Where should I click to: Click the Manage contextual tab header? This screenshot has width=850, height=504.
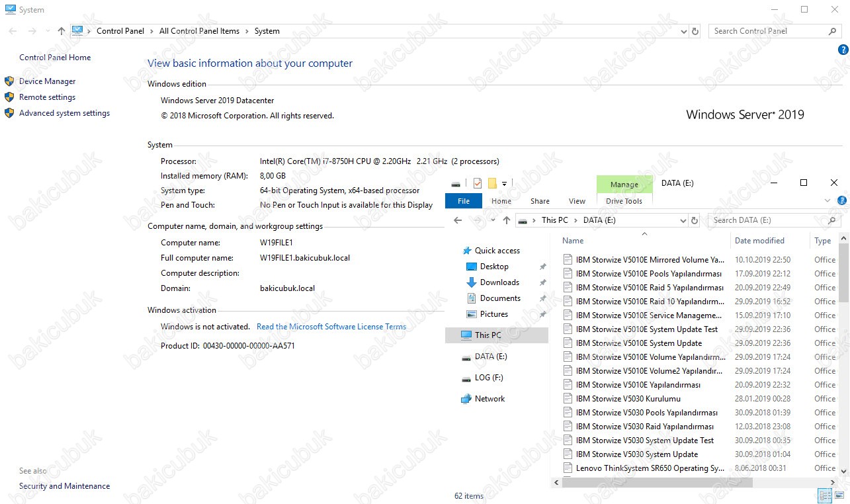pyautogui.click(x=624, y=184)
